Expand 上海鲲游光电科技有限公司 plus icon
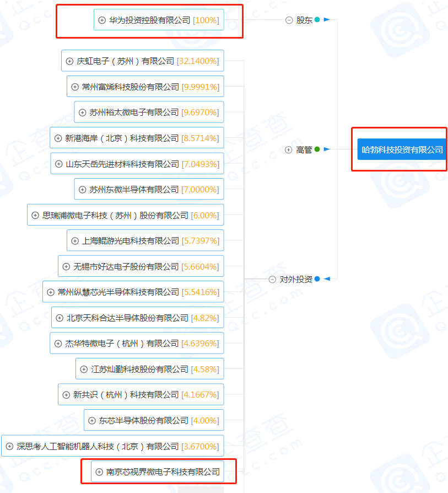 tap(75, 241)
